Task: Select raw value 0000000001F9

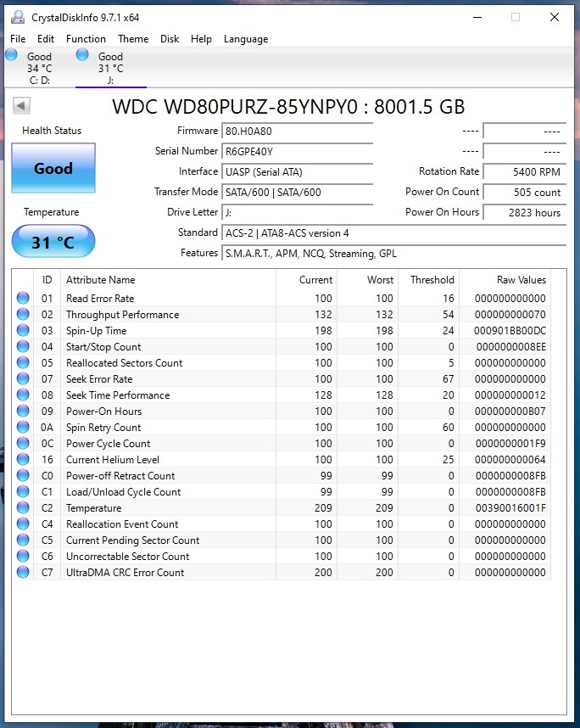Action: pos(510,444)
